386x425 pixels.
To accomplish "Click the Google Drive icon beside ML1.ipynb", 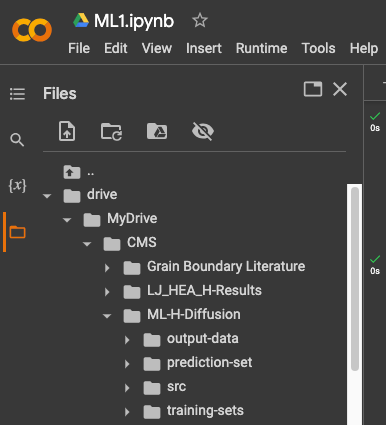I will coord(81,20).
